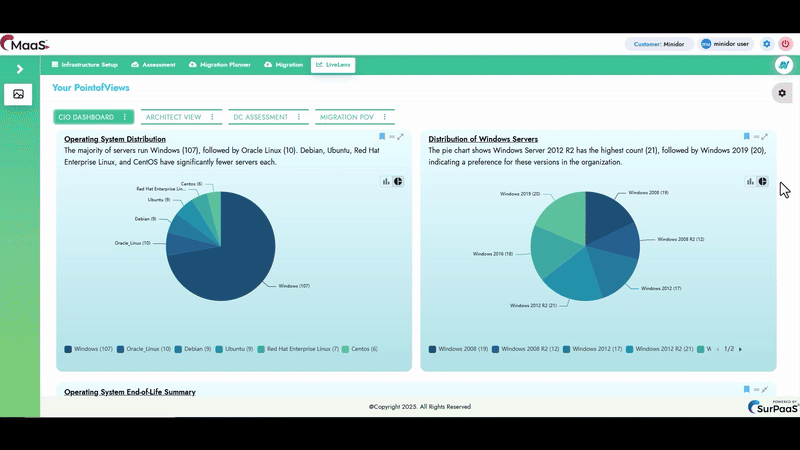Expand Distribution of Windows Servers card fullscreen

click(765, 137)
